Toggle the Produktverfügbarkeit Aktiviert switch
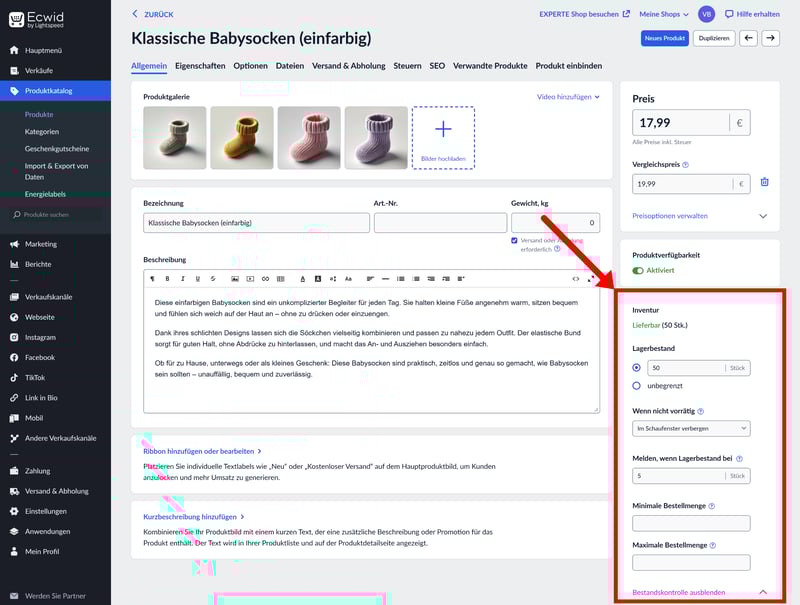Screen dimensions: 800x605 pos(638,270)
